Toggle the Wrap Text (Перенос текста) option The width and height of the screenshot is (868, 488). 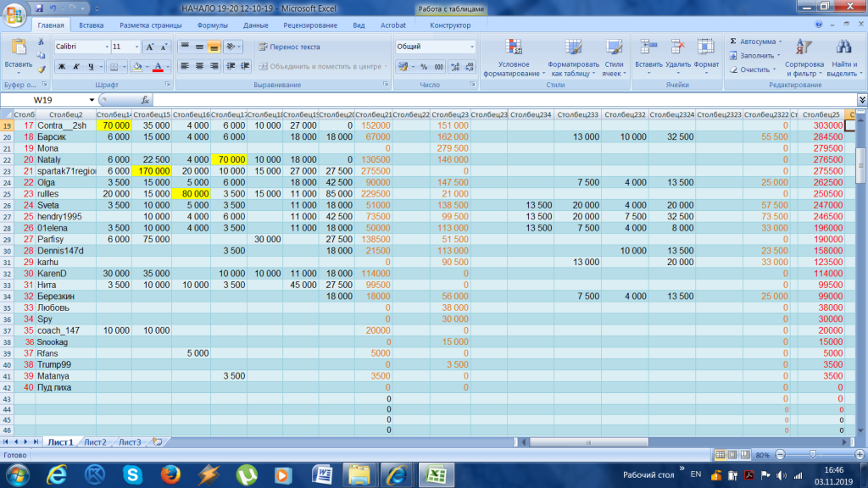click(290, 47)
